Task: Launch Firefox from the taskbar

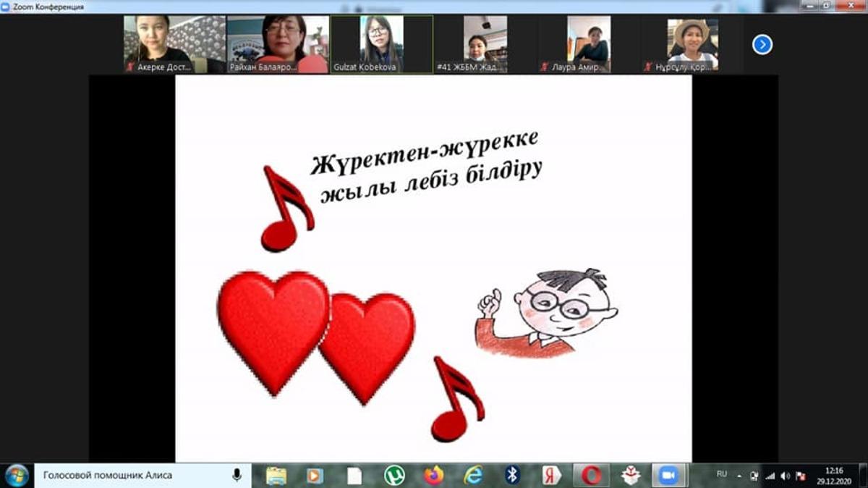Action: (x=433, y=475)
